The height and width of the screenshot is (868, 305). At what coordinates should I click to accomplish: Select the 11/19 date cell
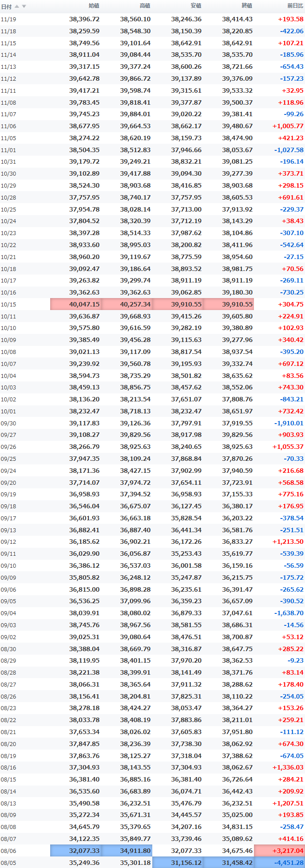(8, 20)
